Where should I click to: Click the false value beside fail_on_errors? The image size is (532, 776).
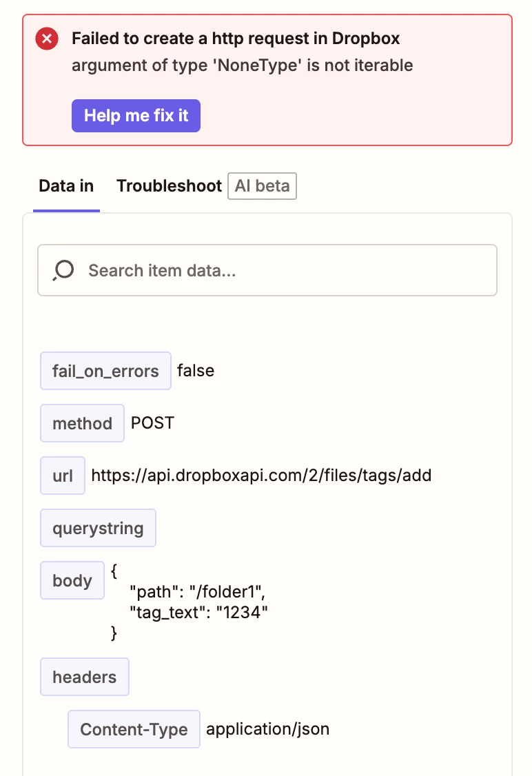click(x=195, y=371)
